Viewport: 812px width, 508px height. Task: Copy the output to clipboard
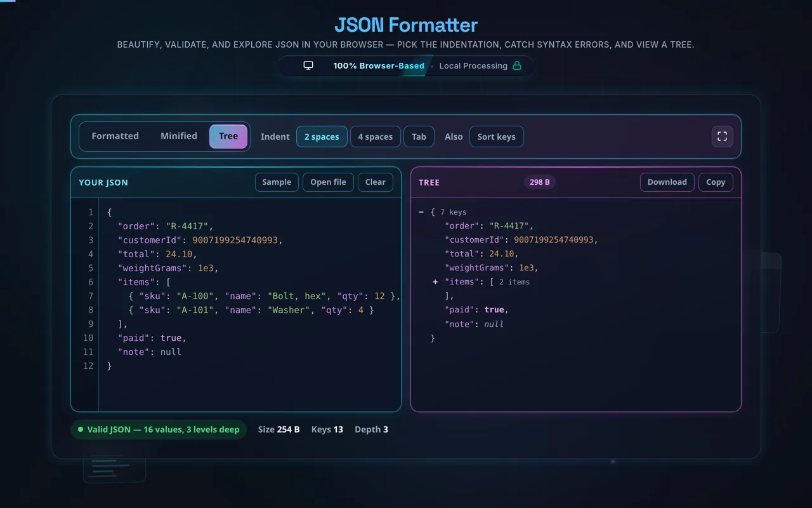pyautogui.click(x=716, y=182)
